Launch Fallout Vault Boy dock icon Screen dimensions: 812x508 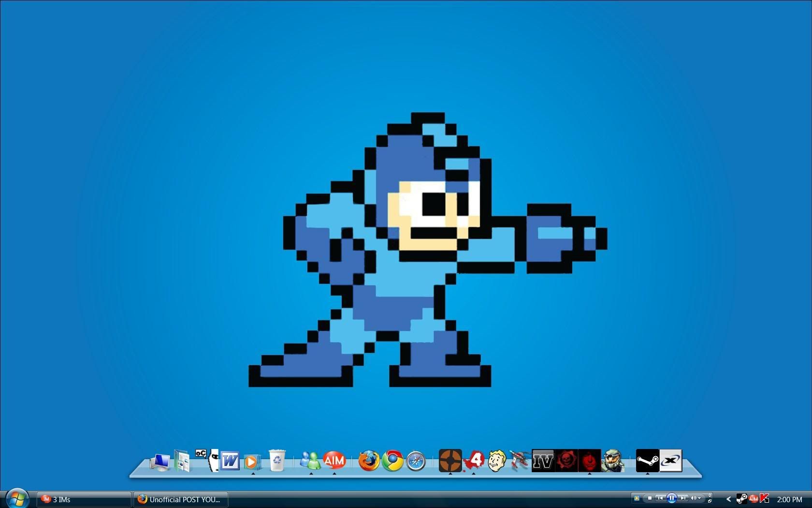point(496,461)
